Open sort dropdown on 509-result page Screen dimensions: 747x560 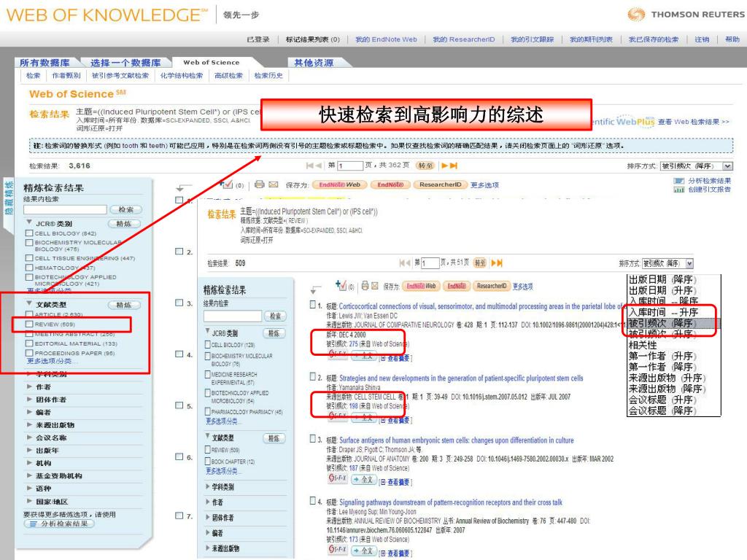coord(690,263)
